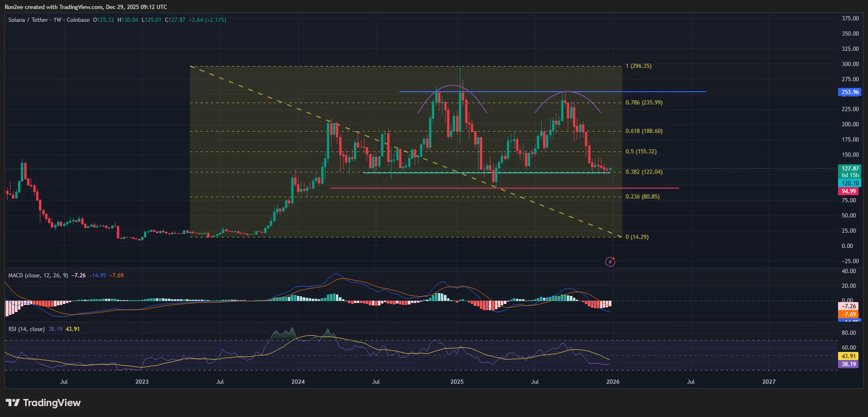Screen dimensions: 868x417
Task: Click the purple 38.19 RSI value tag
Action: point(849,364)
